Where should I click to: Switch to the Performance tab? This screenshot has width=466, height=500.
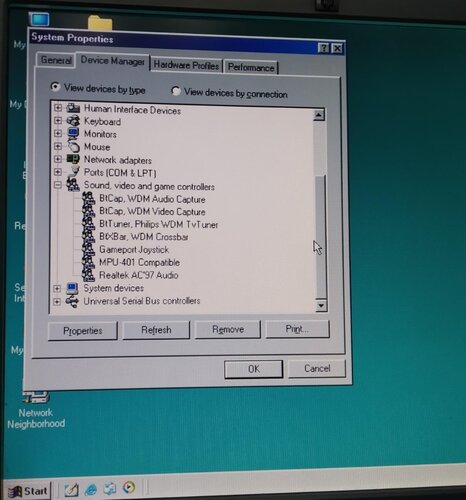251,67
